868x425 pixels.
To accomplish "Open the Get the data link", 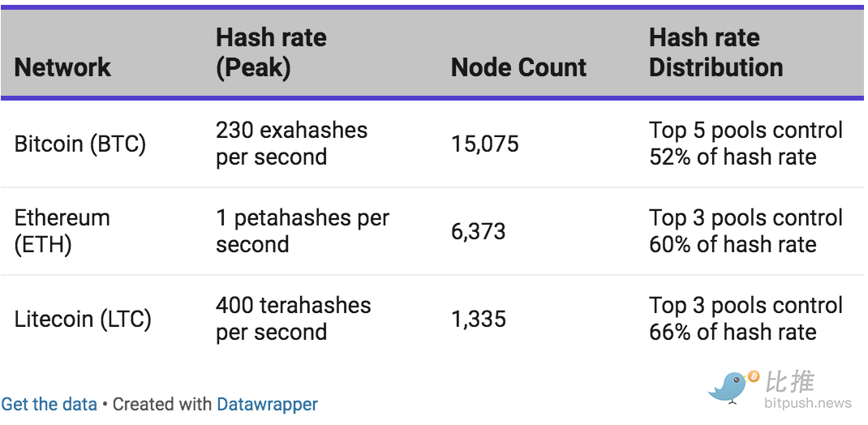I will [49, 404].
